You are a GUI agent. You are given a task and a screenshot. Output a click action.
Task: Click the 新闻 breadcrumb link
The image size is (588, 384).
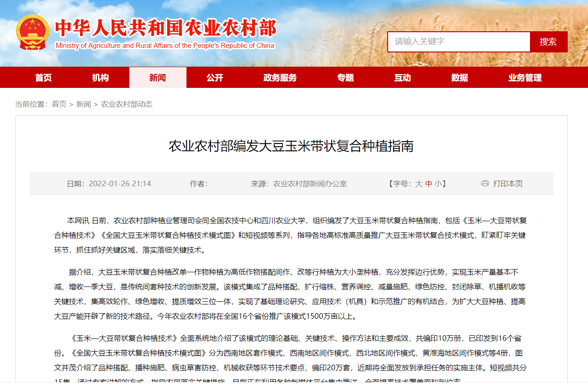click(84, 104)
